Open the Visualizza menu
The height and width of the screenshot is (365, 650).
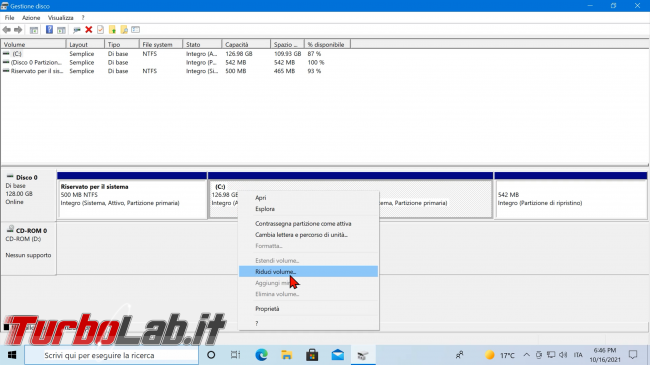point(61,18)
